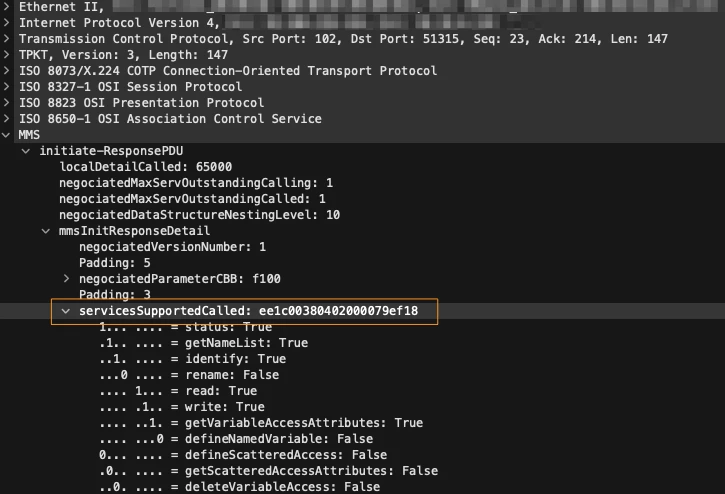725x494 pixels.
Task: Expand ISO 8073/X.224 COTP row
Action: click(x=8, y=71)
